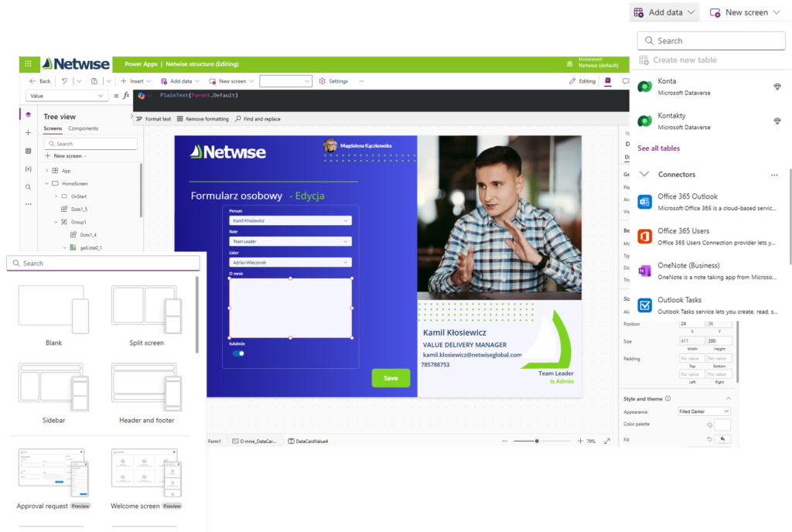Image resolution: width=792 pixels, height=532 pixels.
Task: Open the empty dropdown next to New screen
Action: pyautogui.click(x=285, y=80)
